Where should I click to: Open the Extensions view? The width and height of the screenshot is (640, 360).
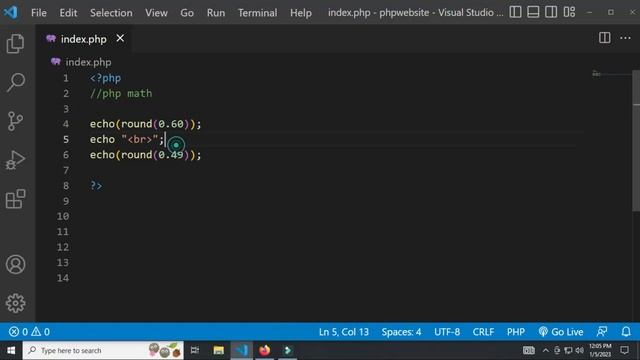(x=16, y=199)
